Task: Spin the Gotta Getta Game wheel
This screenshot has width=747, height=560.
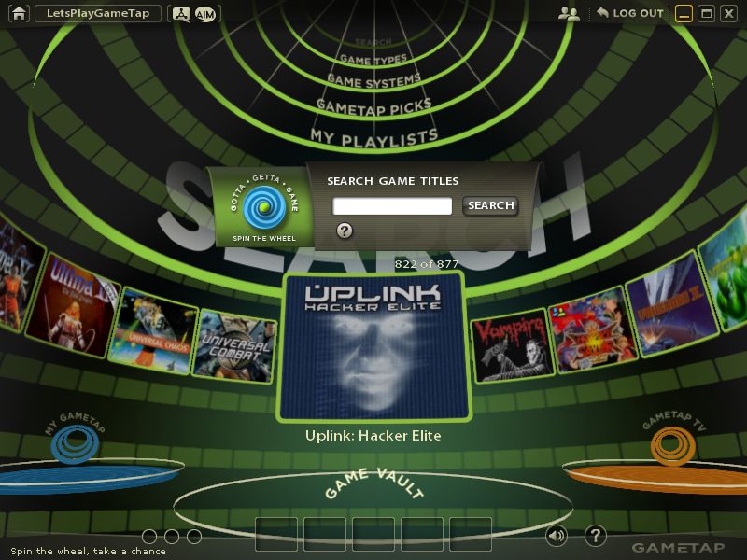Action: click(264, 208)
